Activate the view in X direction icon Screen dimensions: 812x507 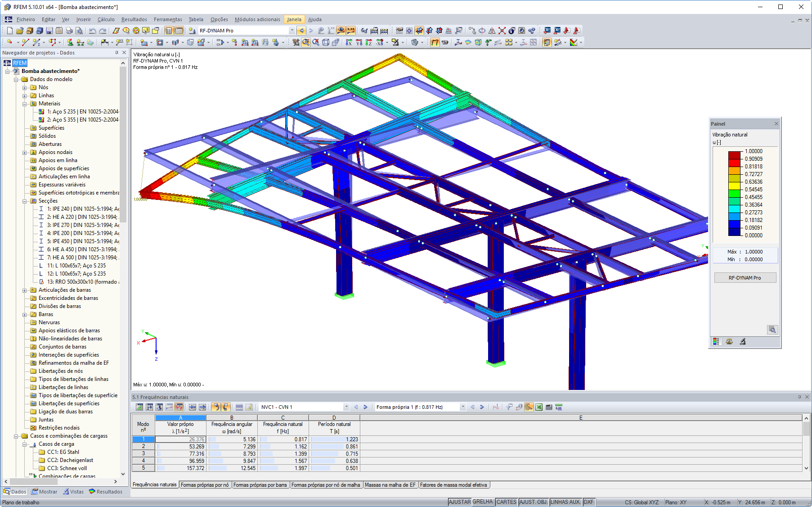[x=350, y=43]
